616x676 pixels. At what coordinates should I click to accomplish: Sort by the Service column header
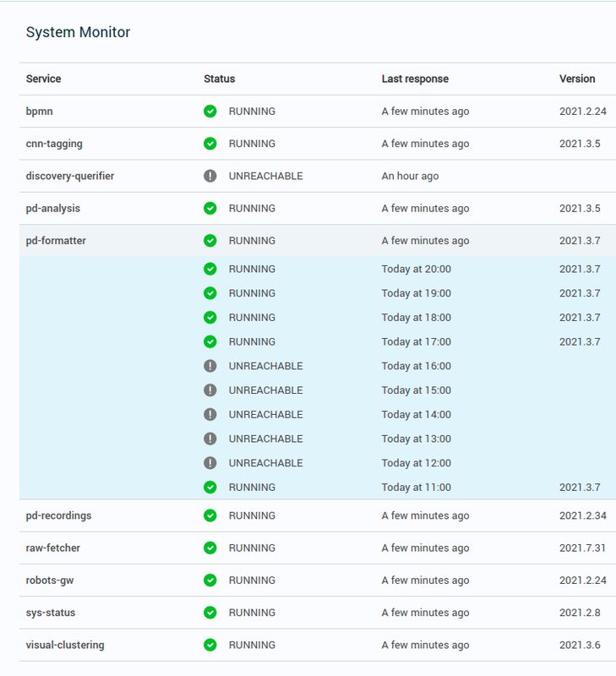[44, 79]
